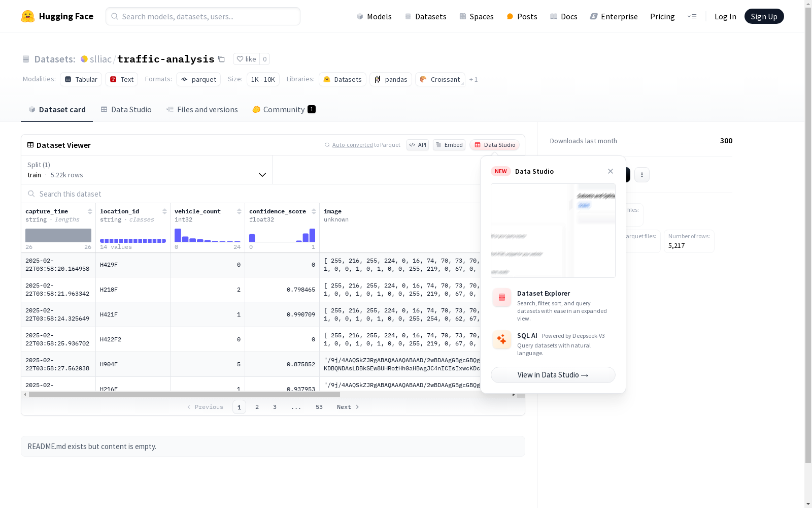Select the Dataset card tab
Screen dimensions: 812x508
click(57, 110)
